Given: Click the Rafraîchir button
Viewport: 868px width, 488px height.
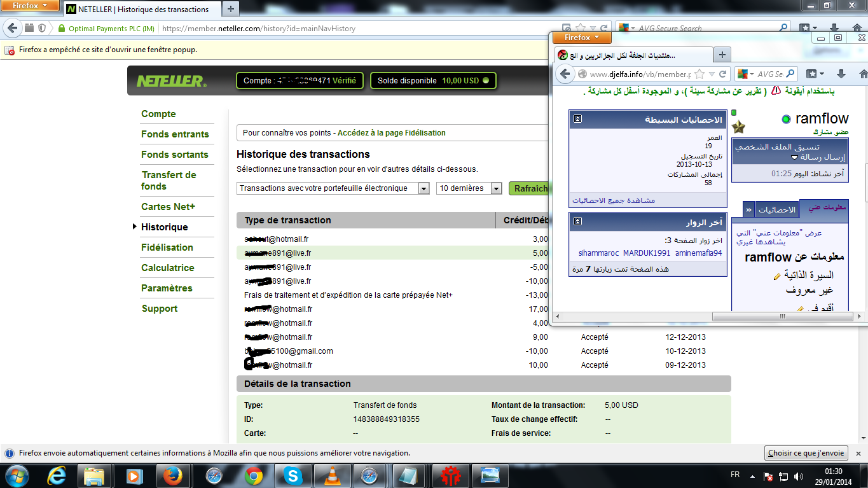Looking at the screenshot, I should point(530,188).
